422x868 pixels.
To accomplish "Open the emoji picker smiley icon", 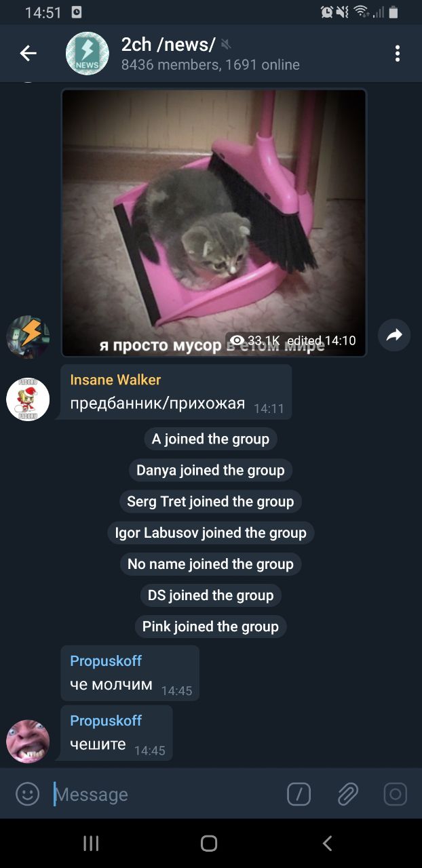I will (x=27, y=794).
